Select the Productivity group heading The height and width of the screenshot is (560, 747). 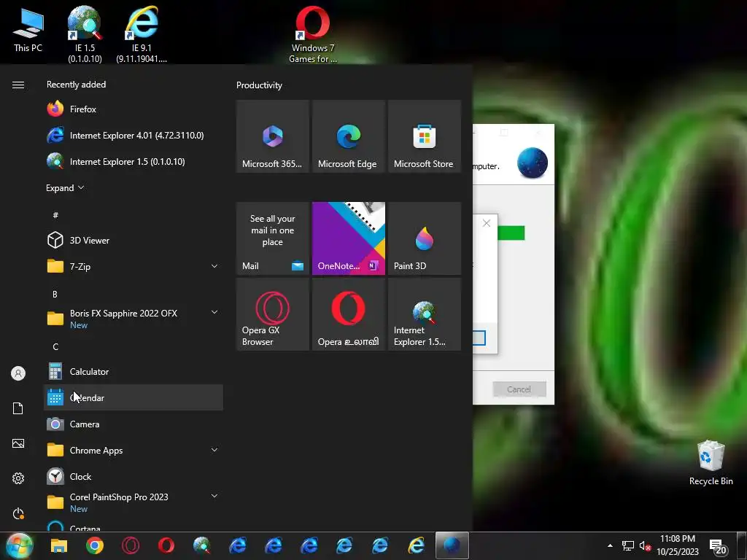[x=259, y=85]
